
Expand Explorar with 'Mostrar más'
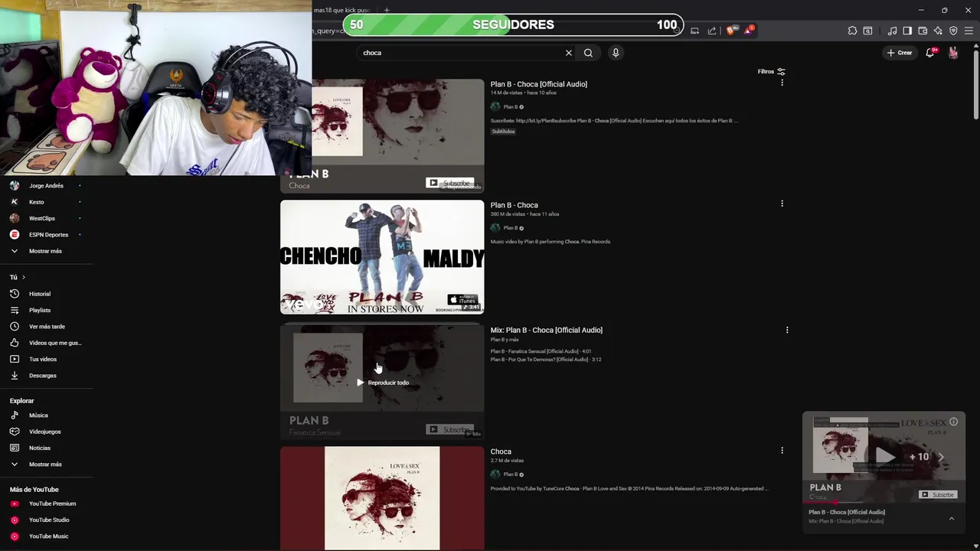click(x=46, y=465)
